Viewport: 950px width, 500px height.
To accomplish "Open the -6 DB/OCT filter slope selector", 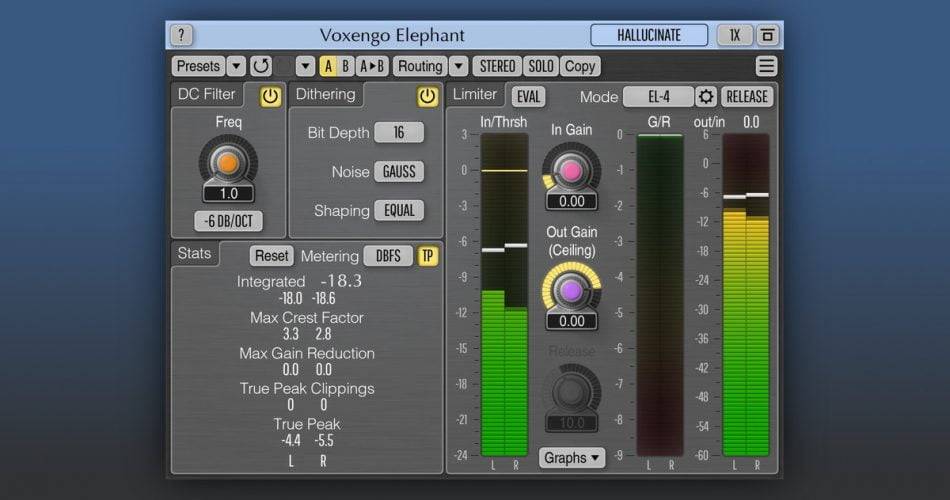I will tap(228, 221).
